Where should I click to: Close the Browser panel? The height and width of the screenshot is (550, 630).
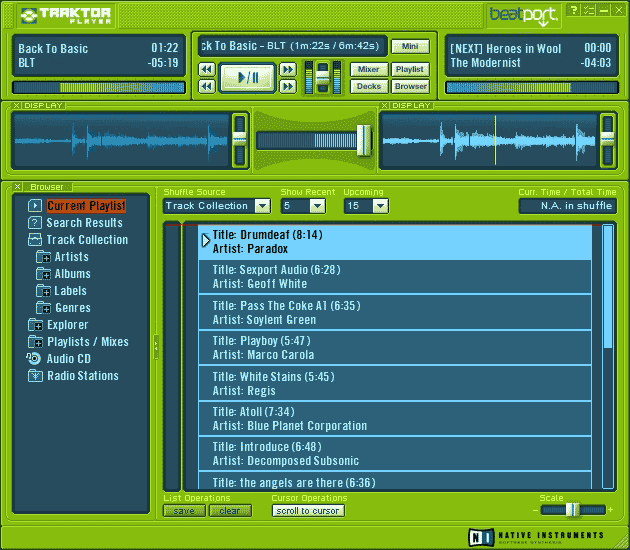click(17, 186)
